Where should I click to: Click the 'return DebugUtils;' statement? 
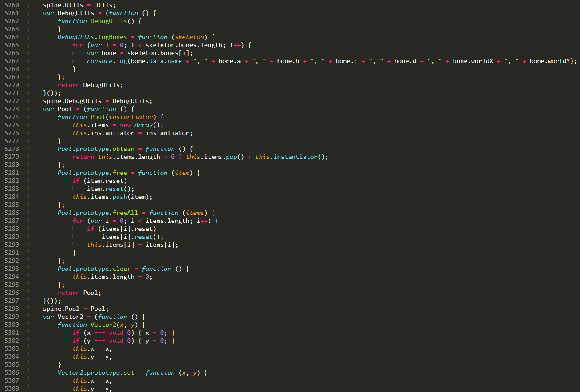click(x=91, y=85)
